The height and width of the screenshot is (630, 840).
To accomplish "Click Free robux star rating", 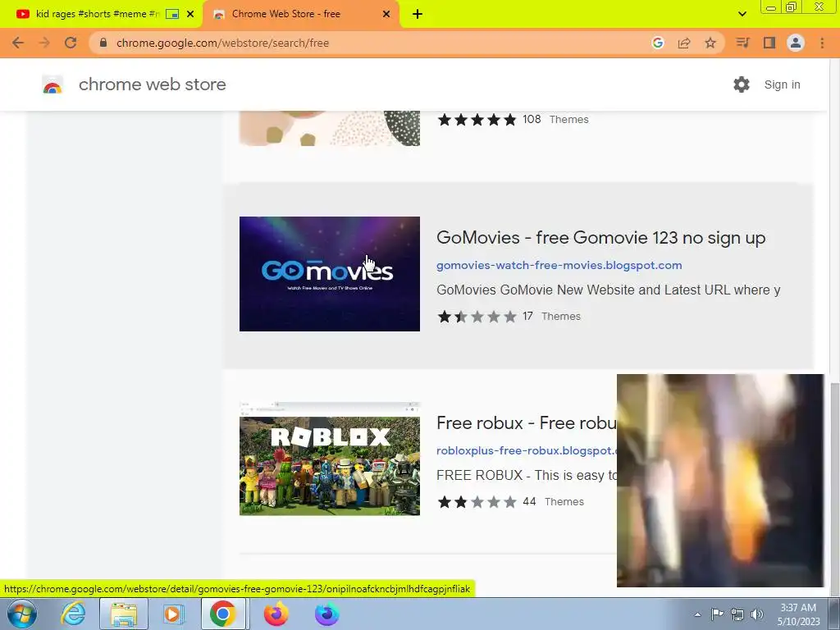I will tap(477, 501).
